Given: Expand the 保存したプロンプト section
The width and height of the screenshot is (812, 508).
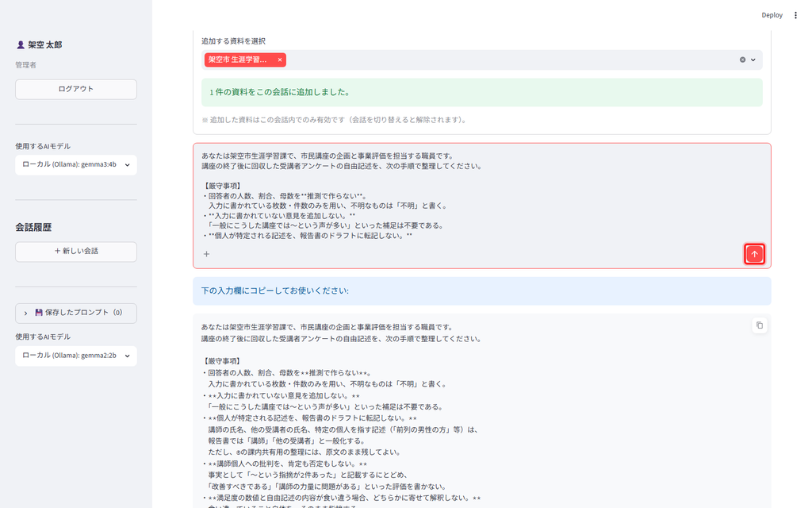Looking at the screenshot, I should tap(76, 313).
